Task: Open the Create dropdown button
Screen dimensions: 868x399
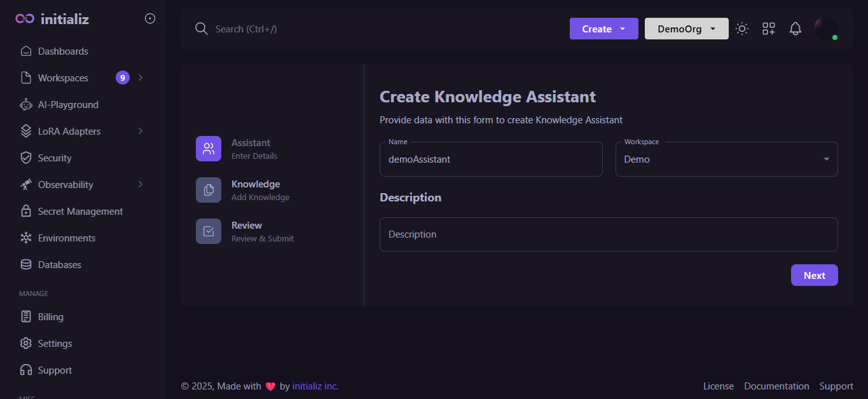Action: coord(603,29)
